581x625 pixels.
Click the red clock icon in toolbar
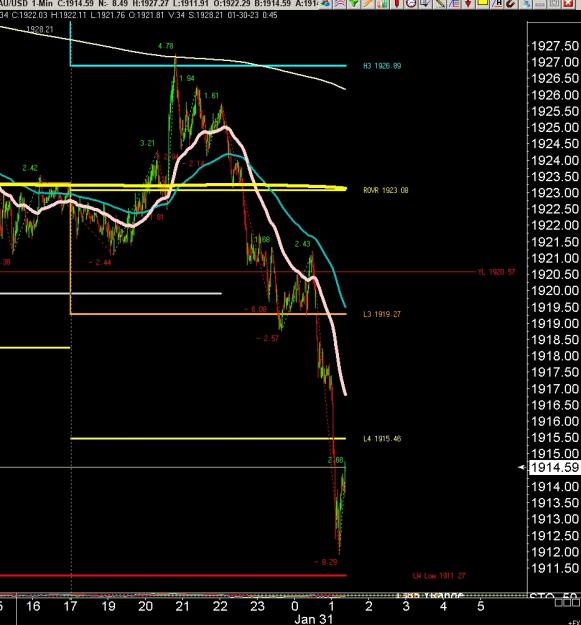[411, 4]
